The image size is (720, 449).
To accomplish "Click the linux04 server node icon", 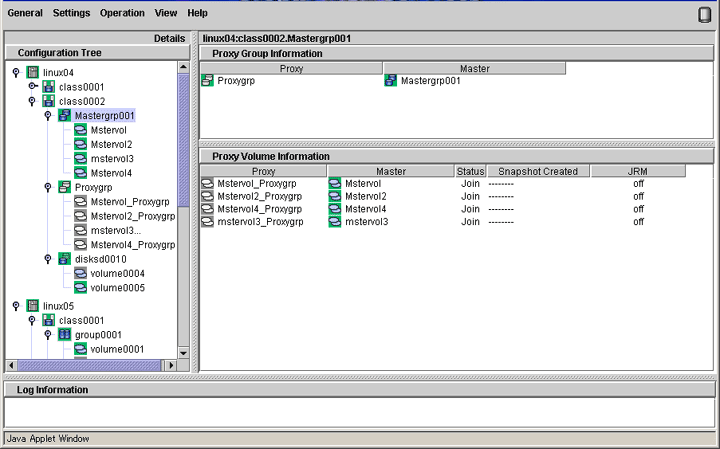I will click(33, 73).
